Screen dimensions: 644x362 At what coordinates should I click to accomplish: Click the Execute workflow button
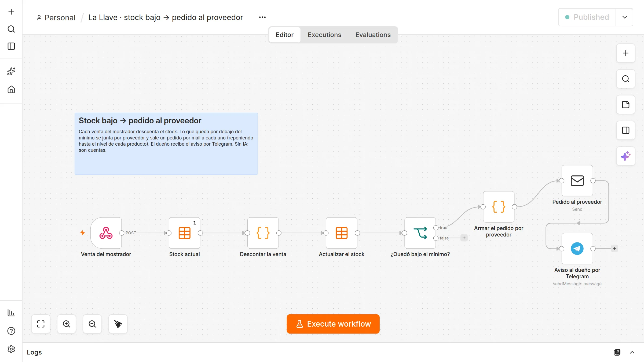[333, 324]
